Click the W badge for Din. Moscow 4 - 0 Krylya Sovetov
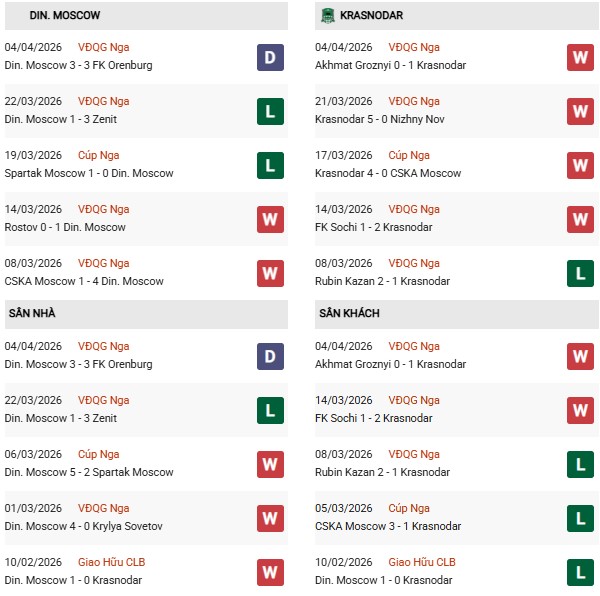The width and height of the screenshot is (600, 596). pos(270,518)
